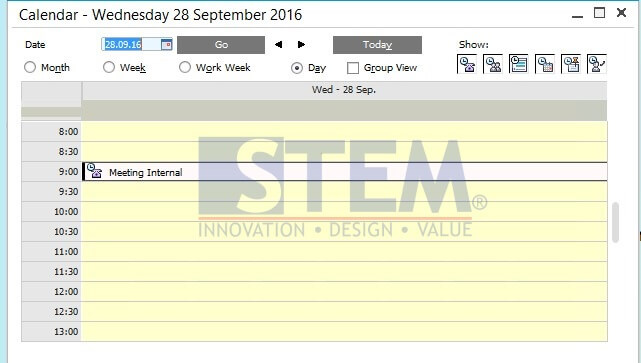
Task: Click the Go button
Action: click(x=221, y=45)
